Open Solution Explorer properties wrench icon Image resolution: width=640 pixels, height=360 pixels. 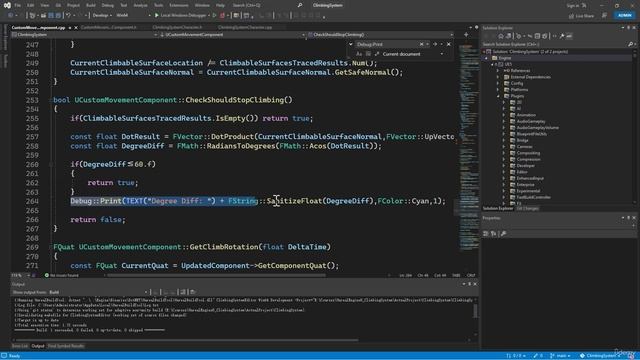562,36
